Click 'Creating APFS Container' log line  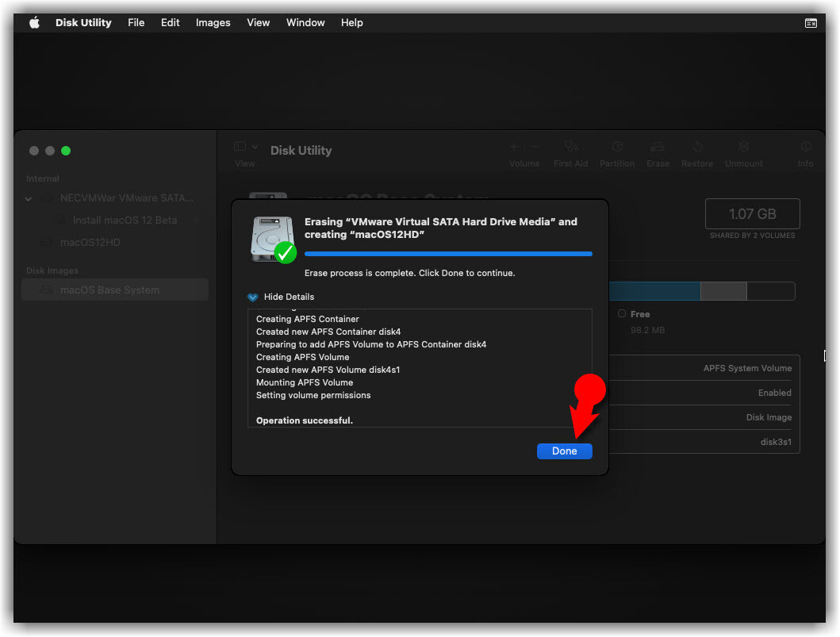point(308,319)
